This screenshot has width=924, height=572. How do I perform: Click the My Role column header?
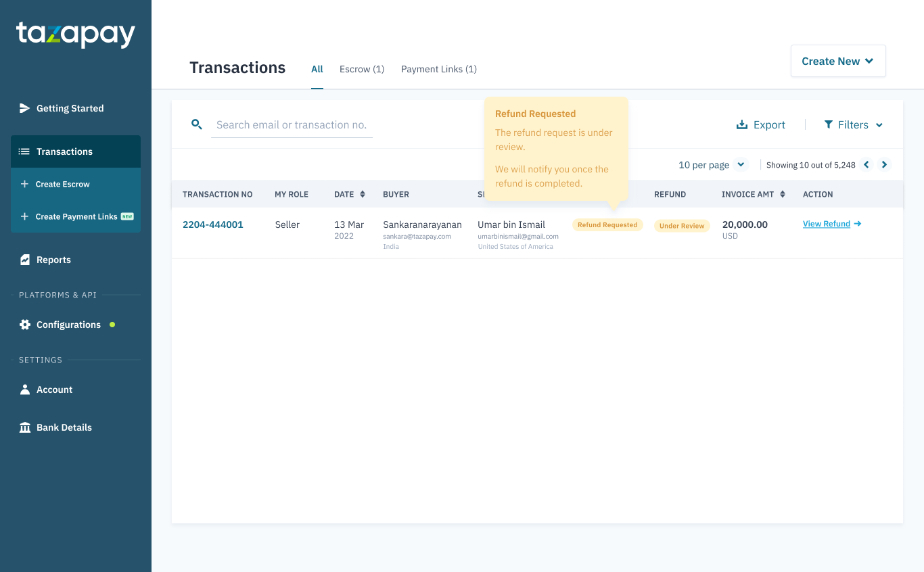click(x=292, y=194)
